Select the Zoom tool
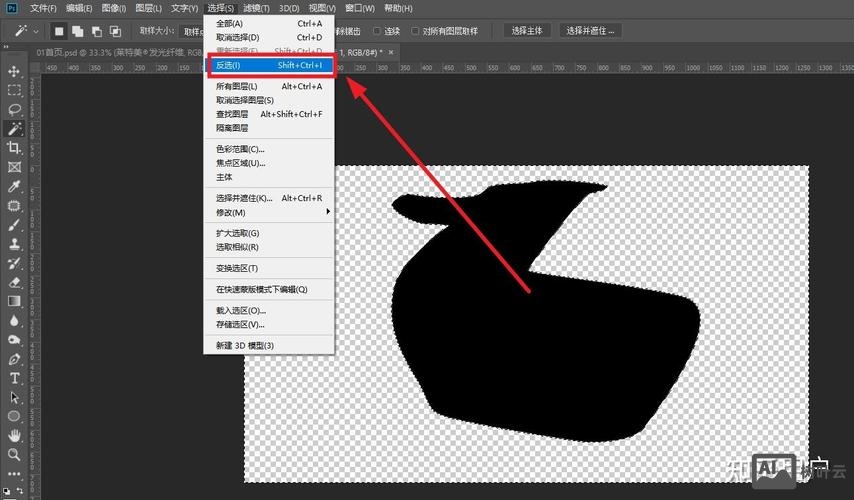Screen dimensions: 854x500 click(x=14, y=454)
